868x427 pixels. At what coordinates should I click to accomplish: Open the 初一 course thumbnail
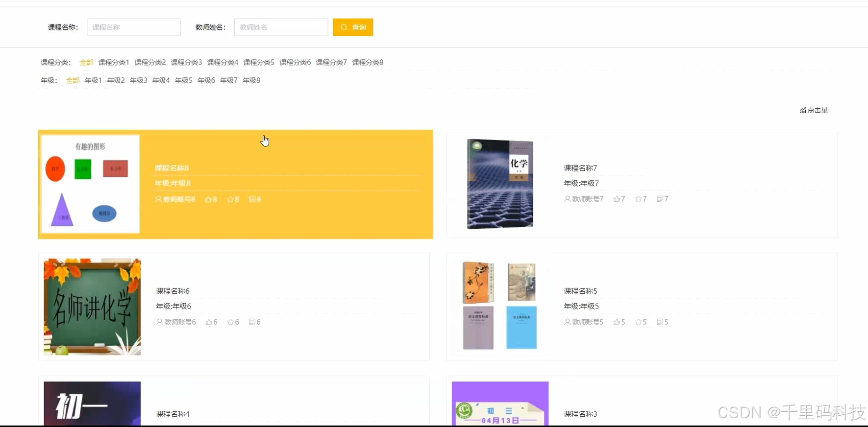92,403
